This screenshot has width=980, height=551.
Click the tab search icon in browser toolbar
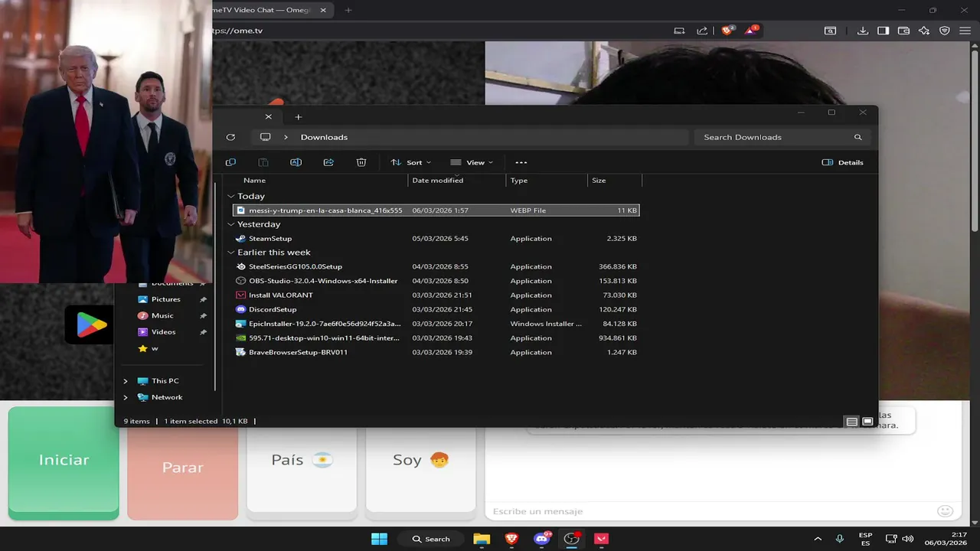830,31
